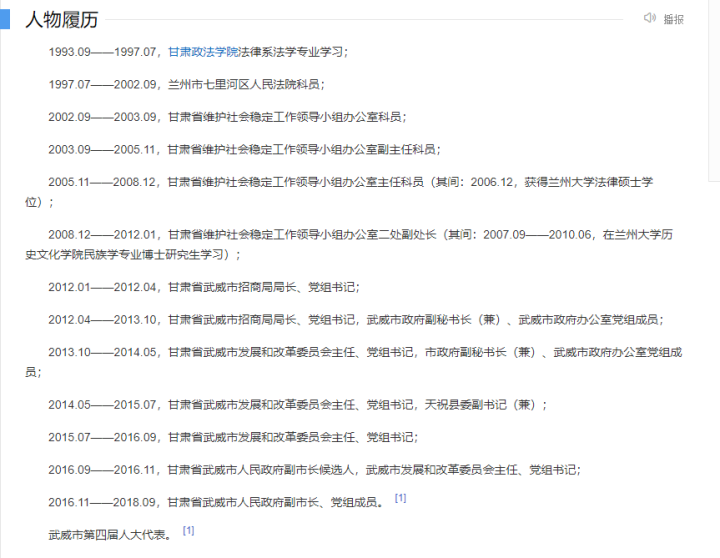
Task: Click the text 副市长候选人
Action: [x=319, y=470]
